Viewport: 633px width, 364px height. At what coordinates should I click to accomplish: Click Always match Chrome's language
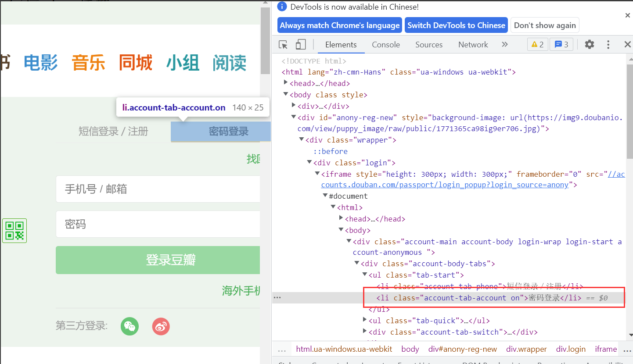(x=340, y=25)
